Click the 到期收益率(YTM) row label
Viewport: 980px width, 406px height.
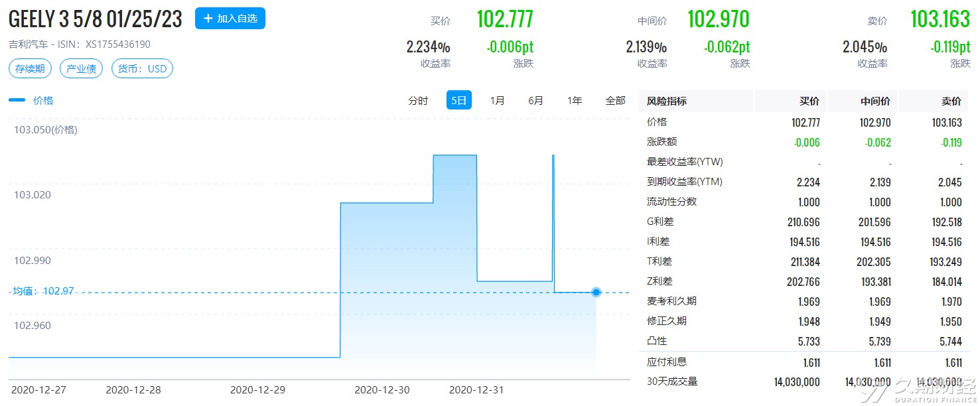pos(685,182)
